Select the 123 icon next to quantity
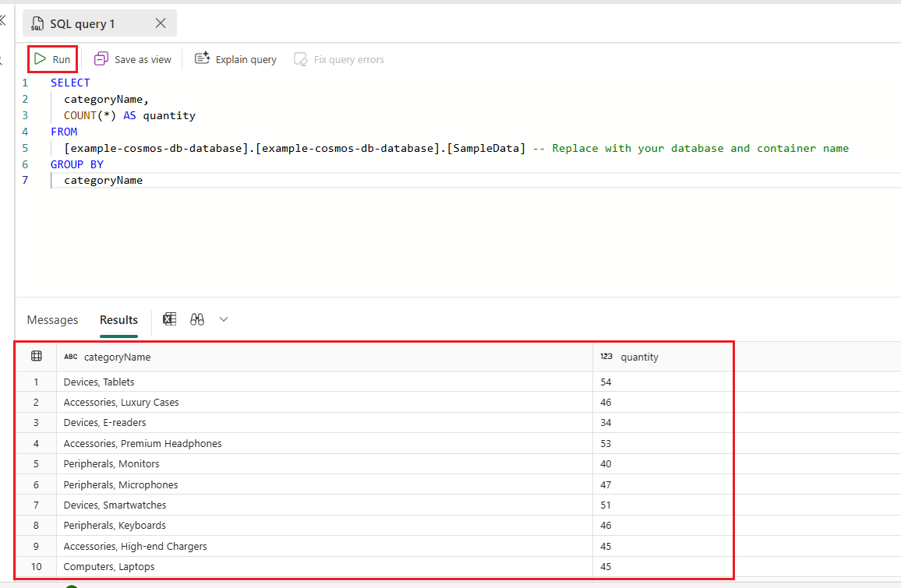This screenshot has height=588, width=901. 606,357
